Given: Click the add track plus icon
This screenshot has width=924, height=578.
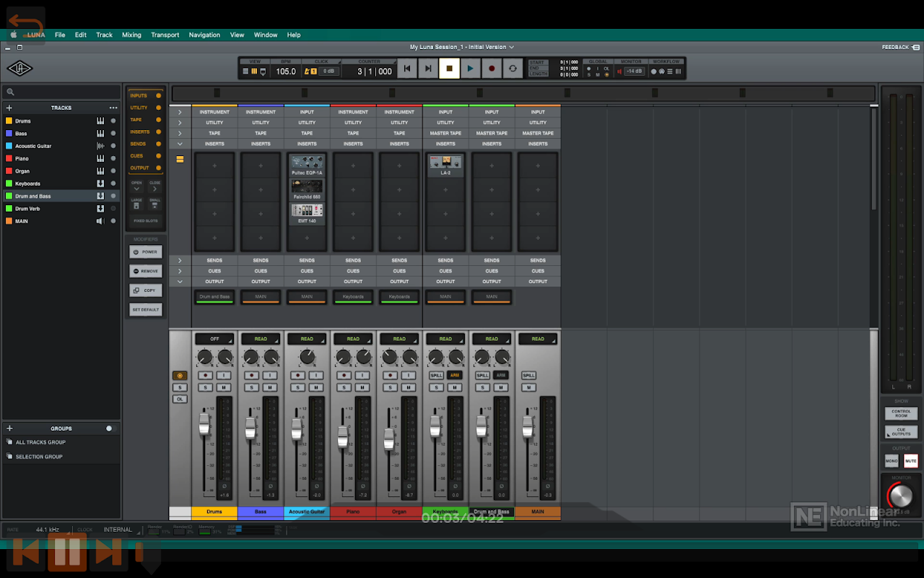Looking at the screenshot, I should point(9,108).
